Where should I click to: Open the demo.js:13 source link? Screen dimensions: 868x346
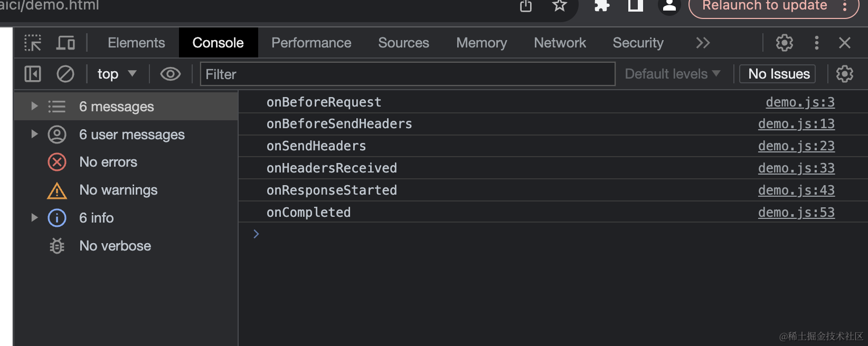(x=796, y=124)
